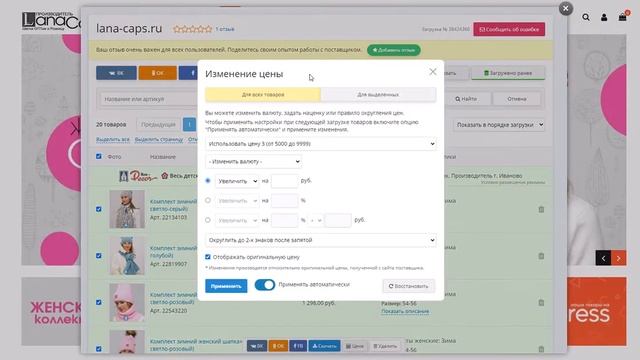Delete the светло-серый product with trash icon
The width and height of the screenshot is (640, 360).
541,209
